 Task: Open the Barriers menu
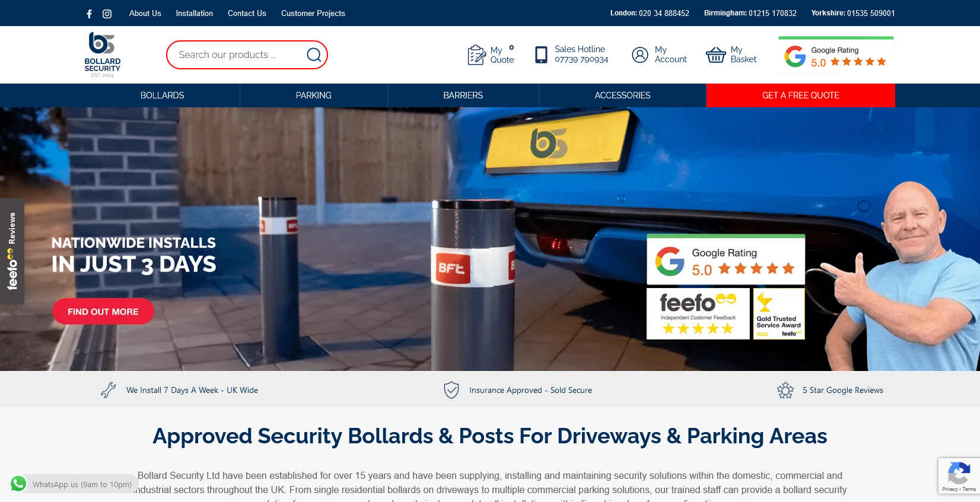click(x=463, y=95)
